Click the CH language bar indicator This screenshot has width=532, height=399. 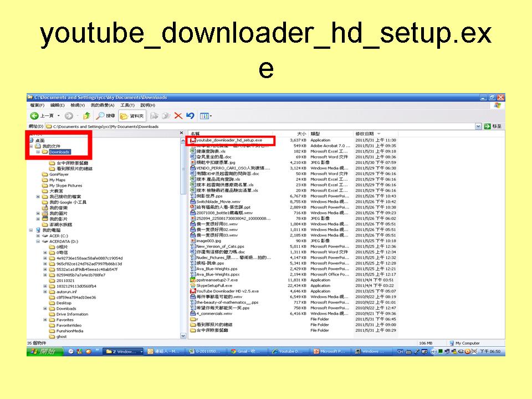point(400,351)
